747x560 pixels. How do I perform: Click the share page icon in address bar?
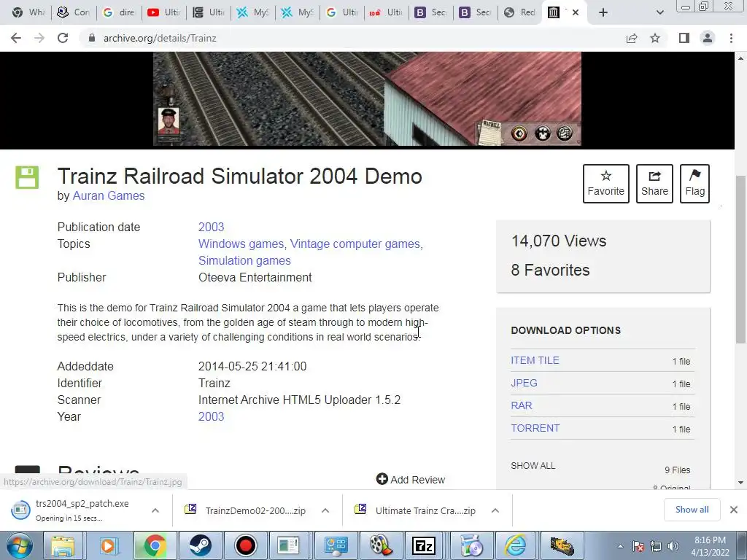pyautogui.click(x=632, y=38)
